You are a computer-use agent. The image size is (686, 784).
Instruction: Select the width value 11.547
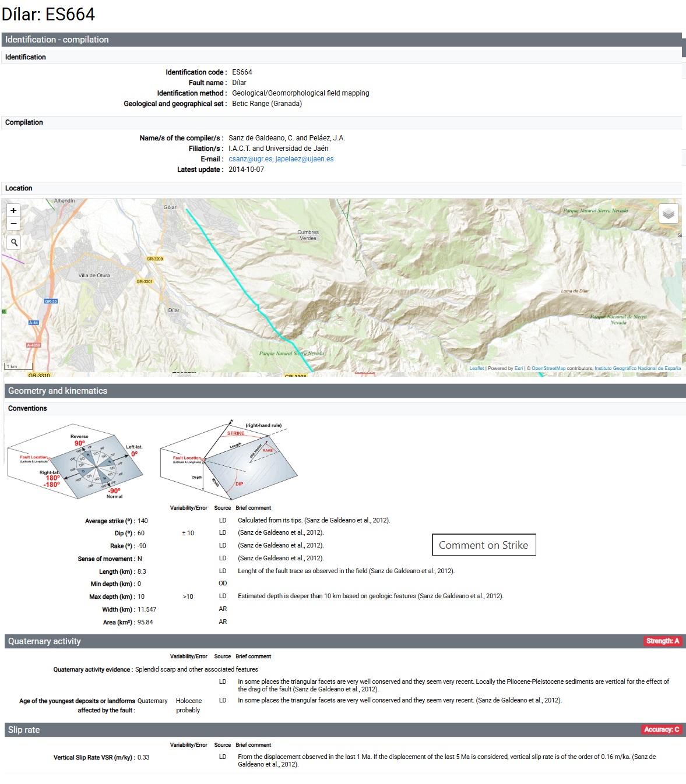point(147,610)
